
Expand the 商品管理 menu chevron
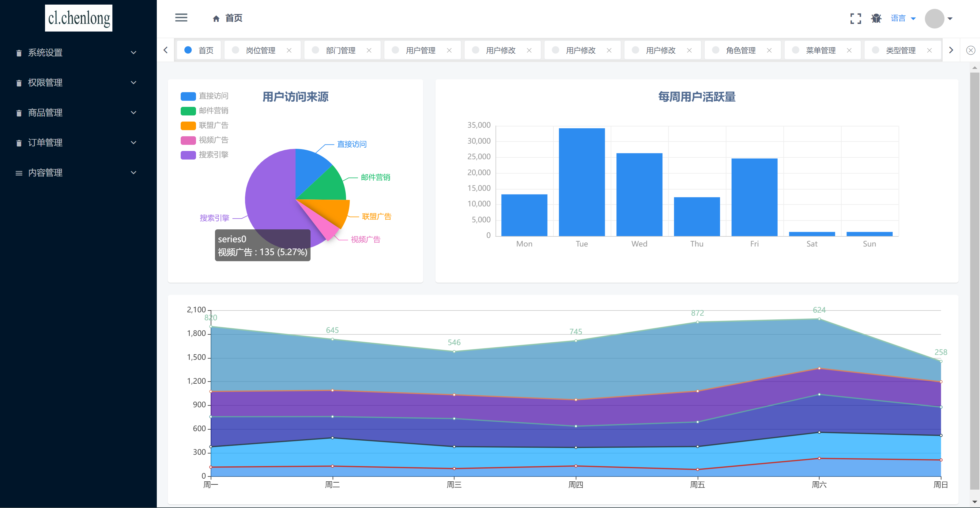[x=134, y=113]
